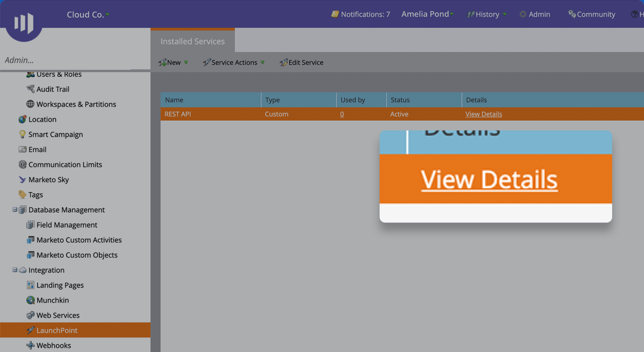Select the REST API service name
The width and height of the screenshot is (644, 352).
click(x=178, y=114)
